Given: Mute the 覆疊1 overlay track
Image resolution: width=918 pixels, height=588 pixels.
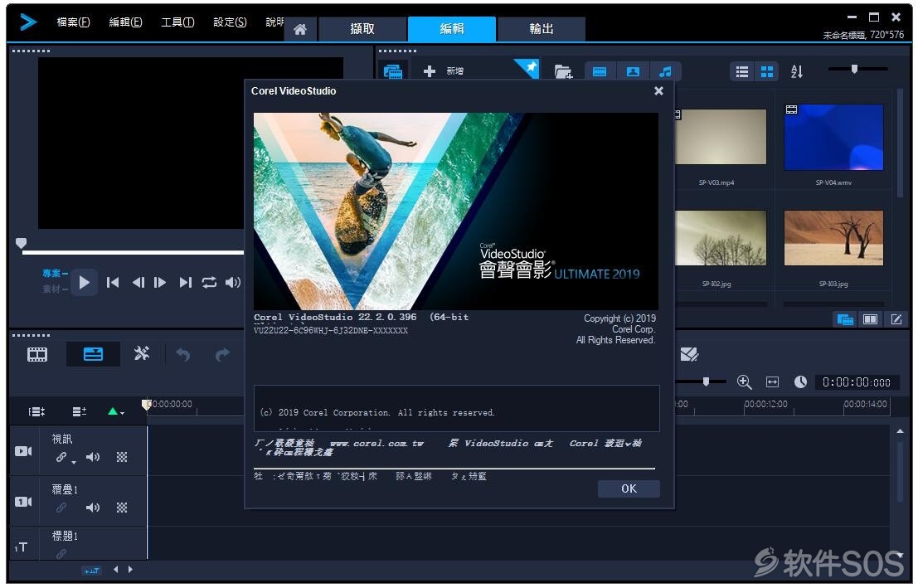Looking at the screenshot, I should [x=93, y=508].
